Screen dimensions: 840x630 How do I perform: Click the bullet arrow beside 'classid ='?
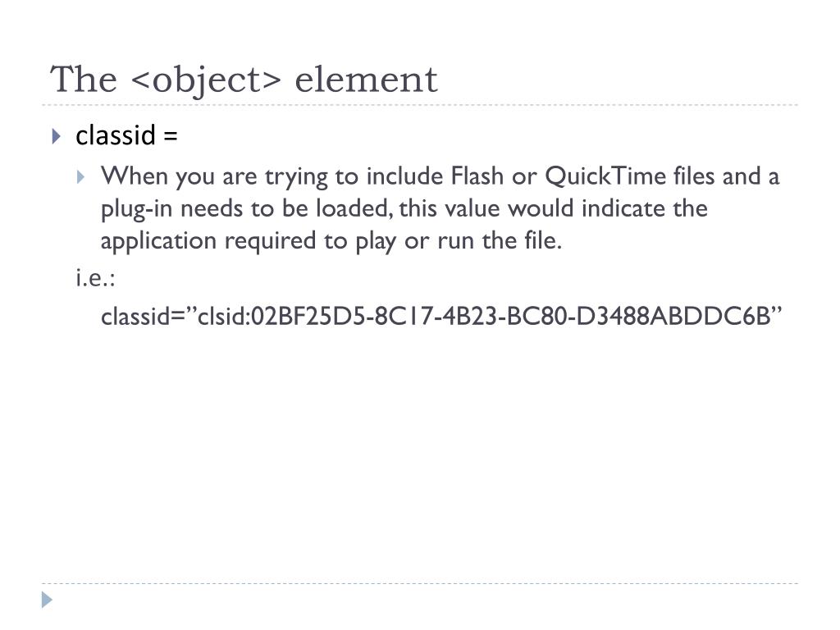57,136
